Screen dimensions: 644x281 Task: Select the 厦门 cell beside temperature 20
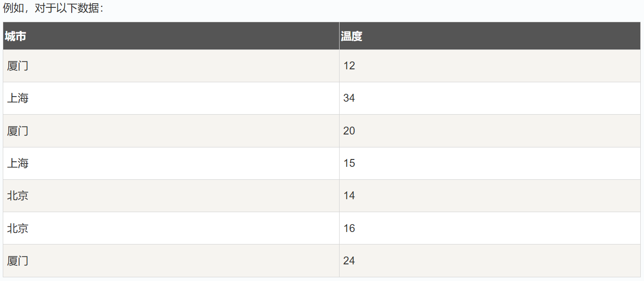(x=171, y=131)
